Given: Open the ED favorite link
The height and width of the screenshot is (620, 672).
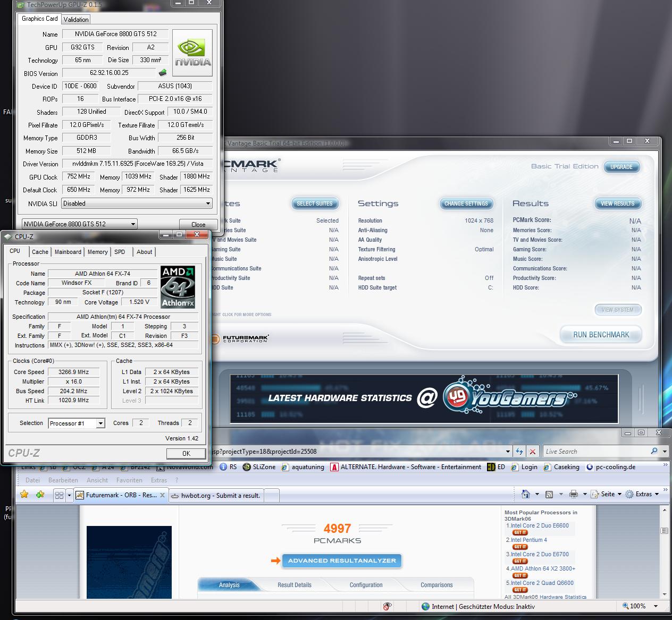Looking at the screenshot, I should (x=496, y=467).
